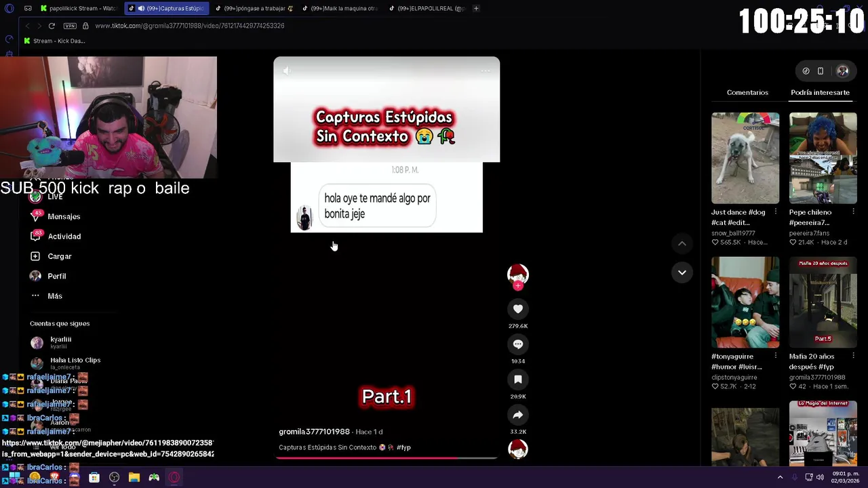
Task: Bookmark the video with the save icon
Action: point(517,380)
